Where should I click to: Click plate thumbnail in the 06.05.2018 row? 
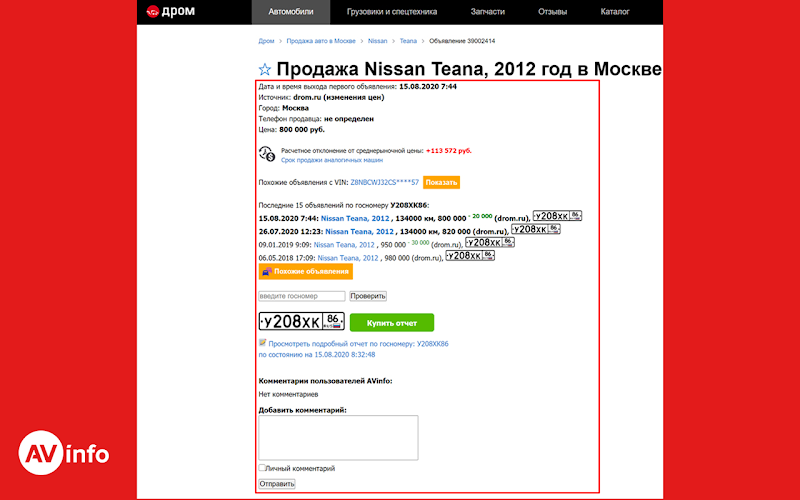(470, 256)
